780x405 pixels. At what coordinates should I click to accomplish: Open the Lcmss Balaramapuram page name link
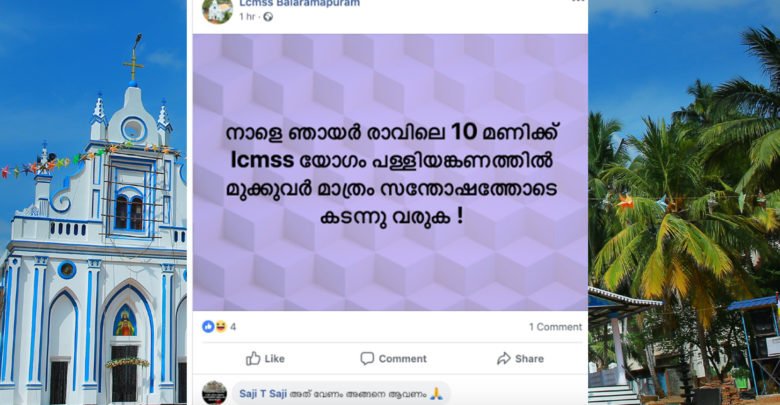[x=299, y=3]
